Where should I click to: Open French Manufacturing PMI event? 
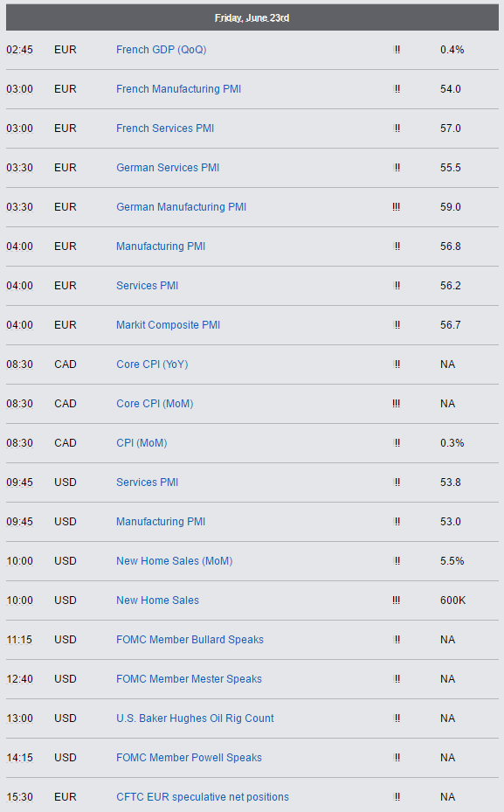178,89
